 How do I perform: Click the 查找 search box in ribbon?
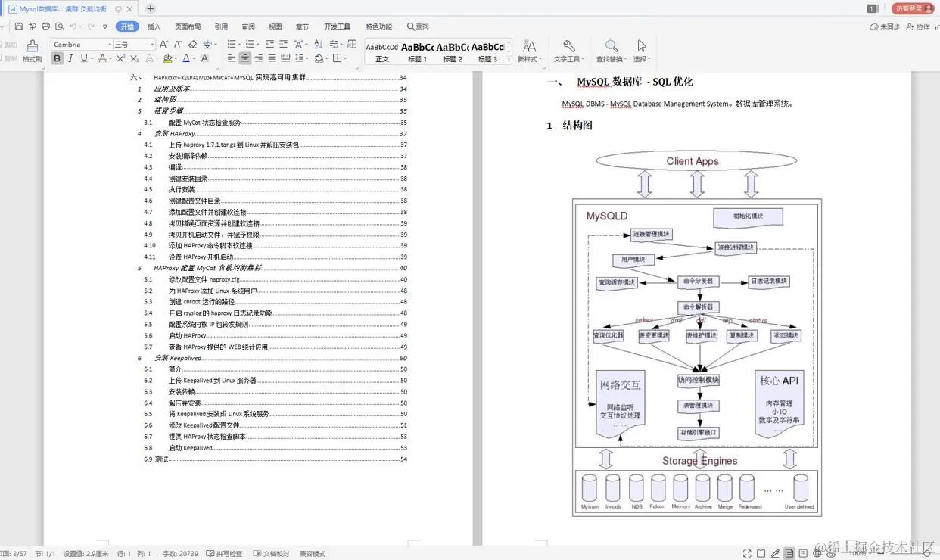418,26
